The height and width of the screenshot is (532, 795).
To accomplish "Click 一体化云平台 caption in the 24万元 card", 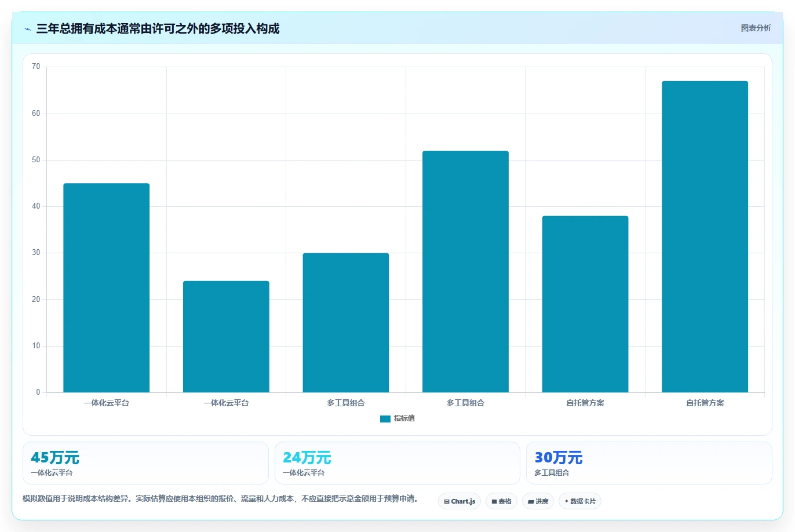I will (x=304, y=473).
